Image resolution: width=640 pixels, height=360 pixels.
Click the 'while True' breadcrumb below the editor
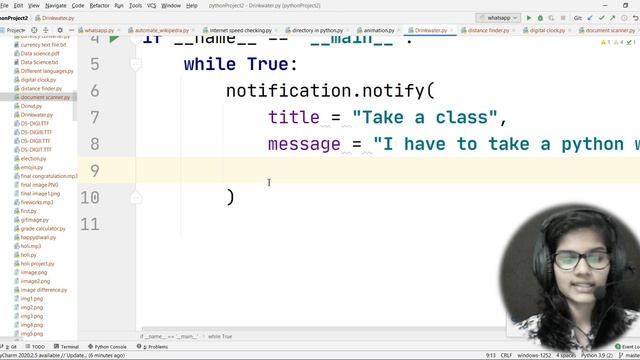(220, 336)
